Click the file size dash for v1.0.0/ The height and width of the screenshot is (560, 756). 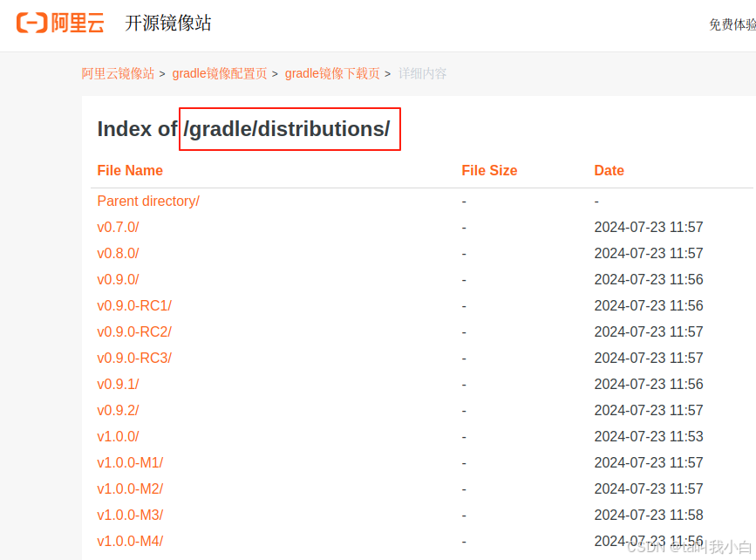pyautogui.click(x=464, y=437)
